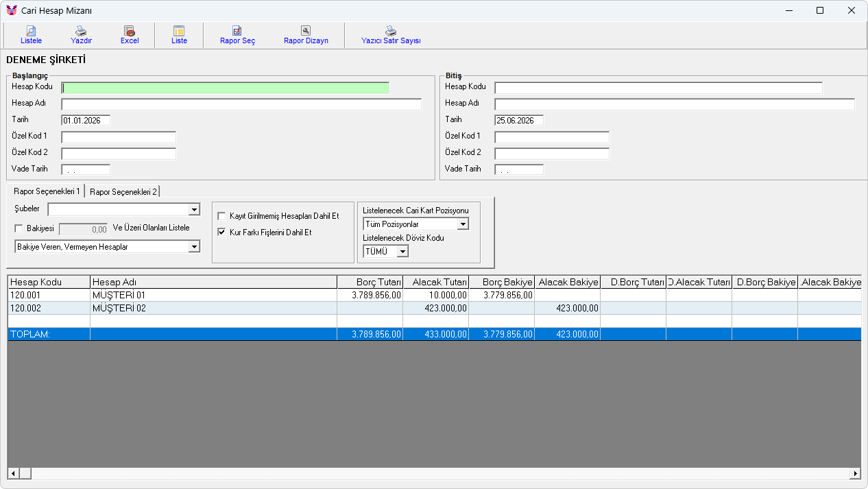Open Bakiye Veren, Vermeyen Hesaplar dropdown
Image resolution: width=868 pixels, height=489 pixels.
pyautogui.click(x=194, y=247)
